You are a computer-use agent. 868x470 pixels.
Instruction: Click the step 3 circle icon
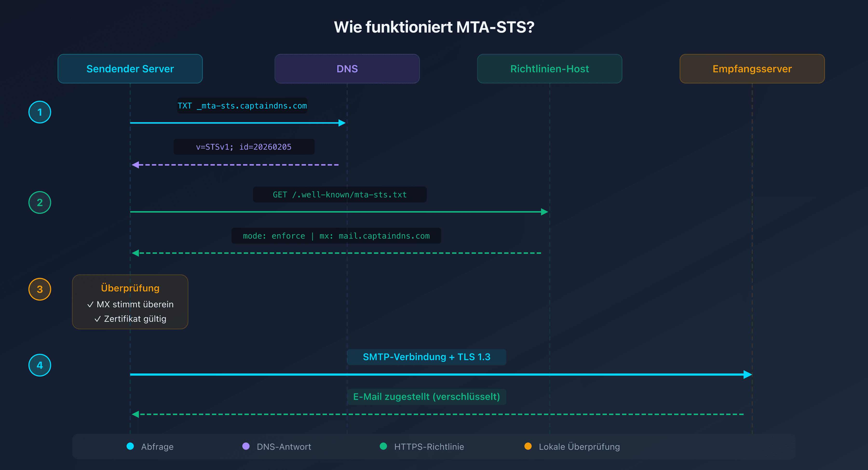pos(40,289)
